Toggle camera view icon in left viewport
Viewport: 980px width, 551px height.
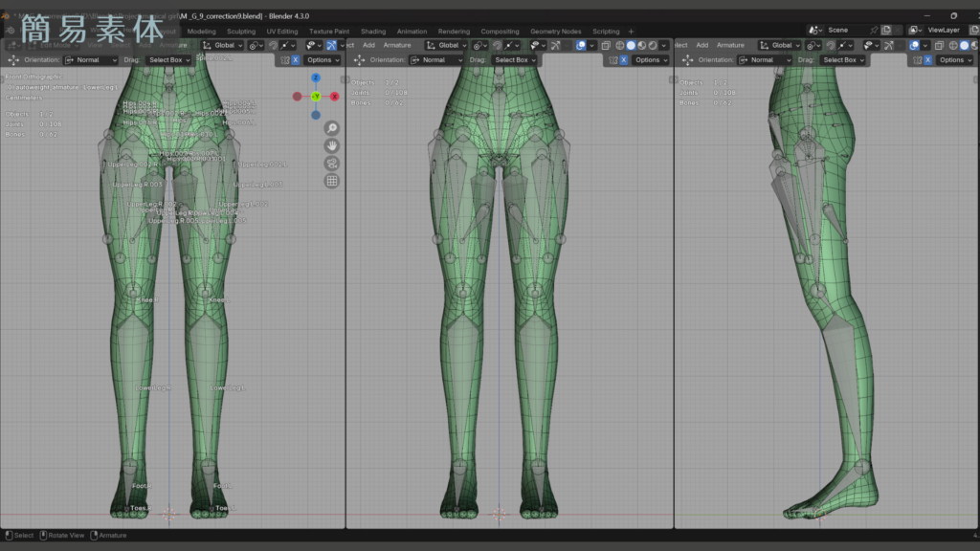pyautogui.click(x=331, y=163)
